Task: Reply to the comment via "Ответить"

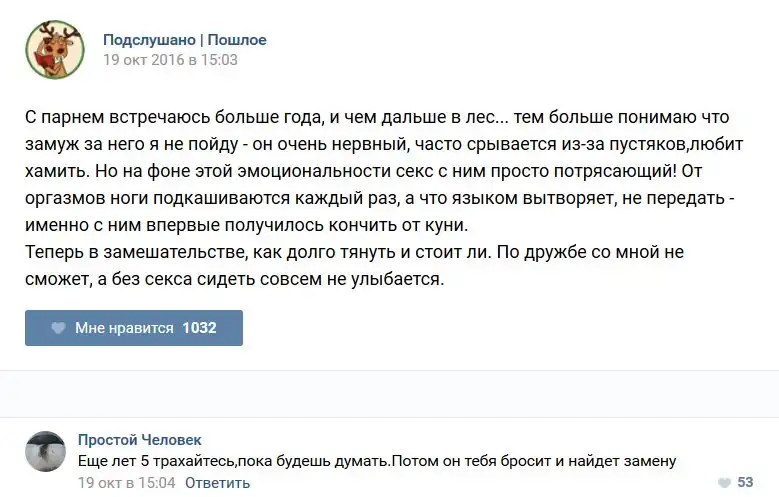Action: [217, 483]
